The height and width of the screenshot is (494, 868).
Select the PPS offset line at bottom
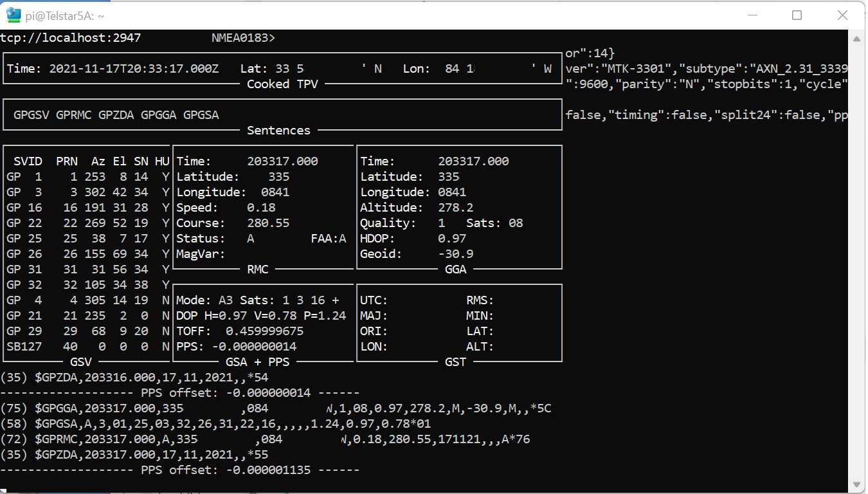(180, 470)
